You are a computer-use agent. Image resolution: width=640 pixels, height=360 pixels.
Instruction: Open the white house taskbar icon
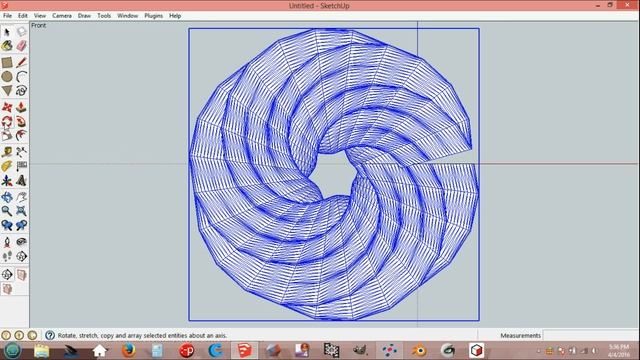coord(99,350)
